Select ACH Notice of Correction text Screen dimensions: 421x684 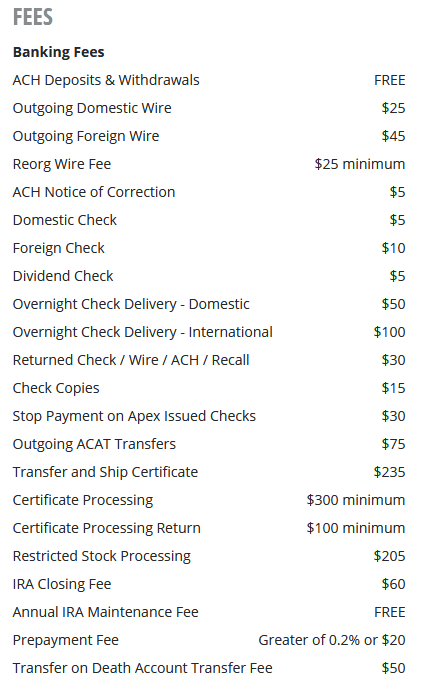click(94, 192)
